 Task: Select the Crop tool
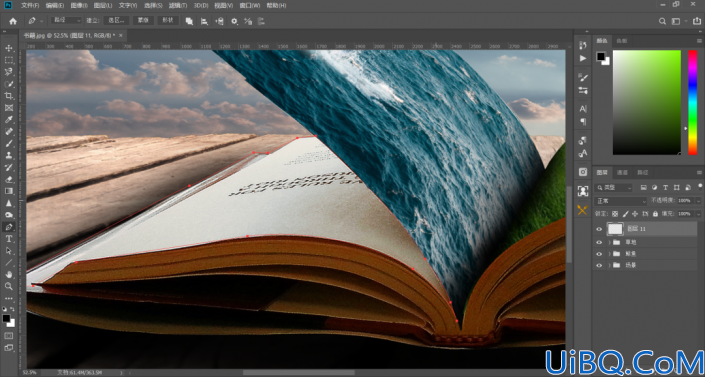(9, 95)
